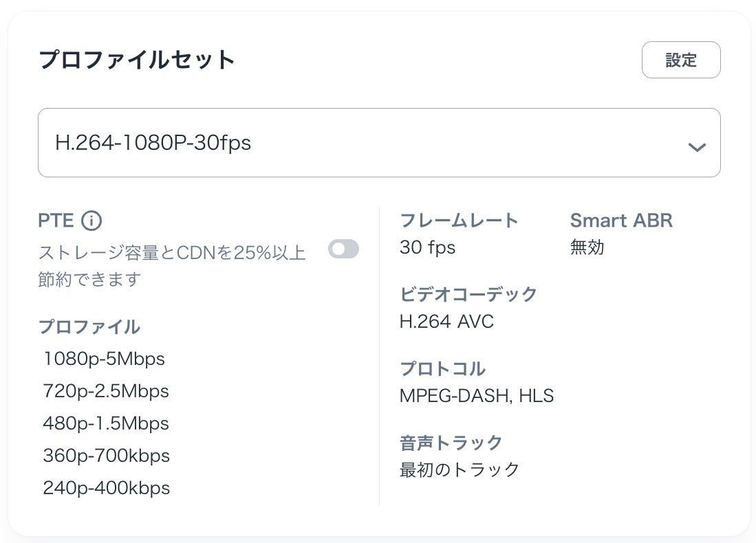The image size is (756, 543).
Task: Select the 720p-2.5Mbps profile entry
Action: coord(106,391)
